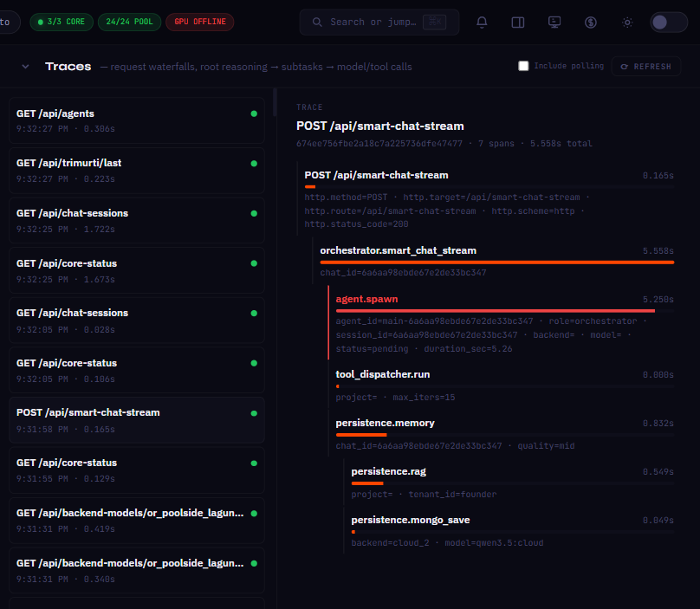Select backend-models trace with 0.340s duration

137,570
